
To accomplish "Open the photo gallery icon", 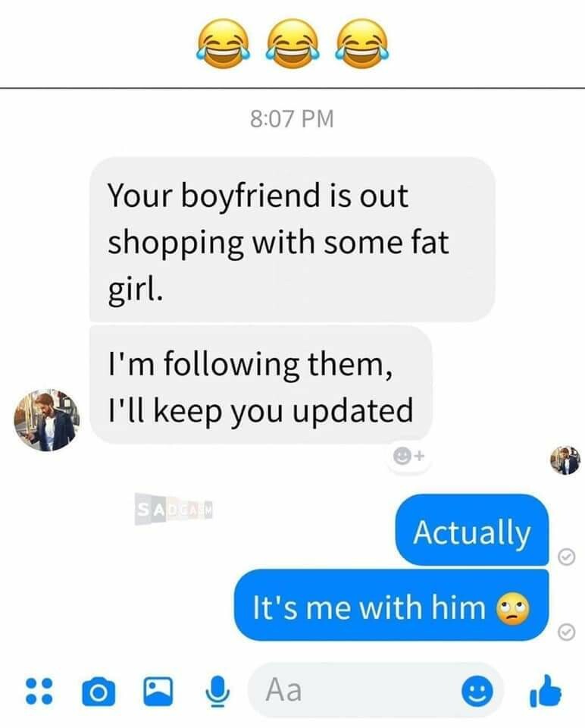I will (x=158, y=692).
